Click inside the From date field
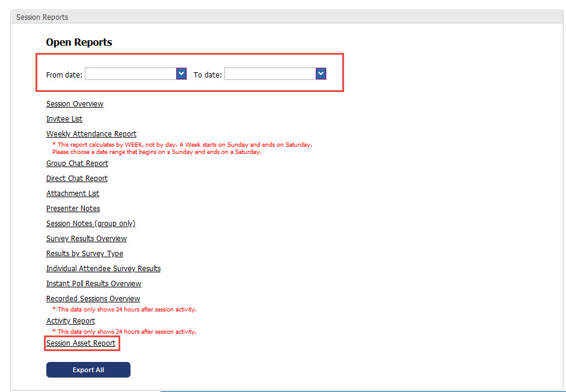566x392 pixels. coord(131,73)
